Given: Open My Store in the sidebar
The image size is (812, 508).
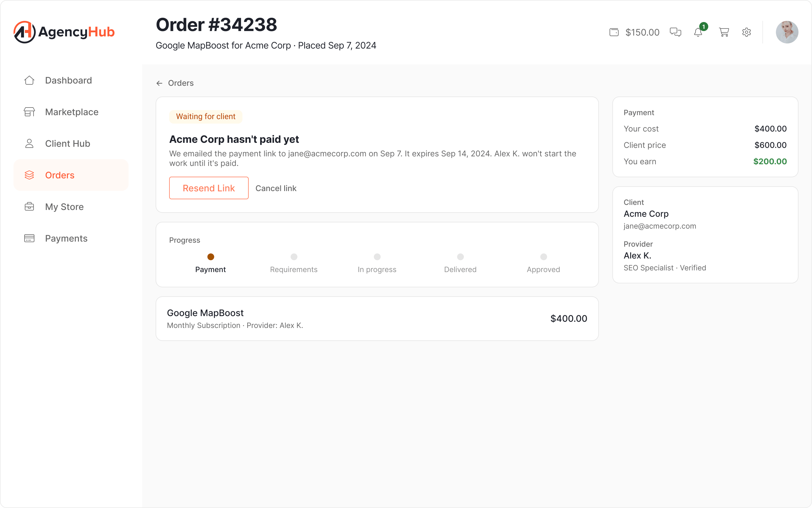Looking at the screenshot, I should click(71, 207).
